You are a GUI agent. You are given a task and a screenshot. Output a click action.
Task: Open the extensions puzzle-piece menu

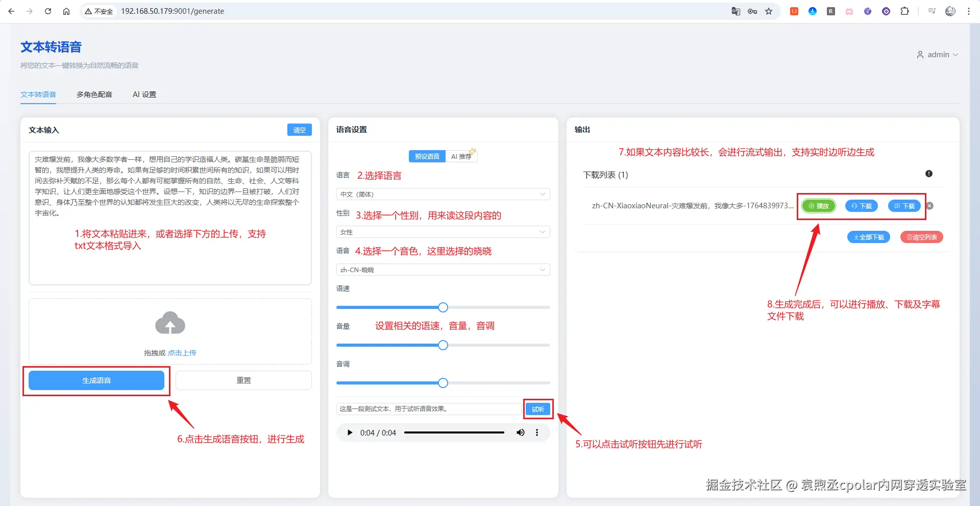[904, 11]
